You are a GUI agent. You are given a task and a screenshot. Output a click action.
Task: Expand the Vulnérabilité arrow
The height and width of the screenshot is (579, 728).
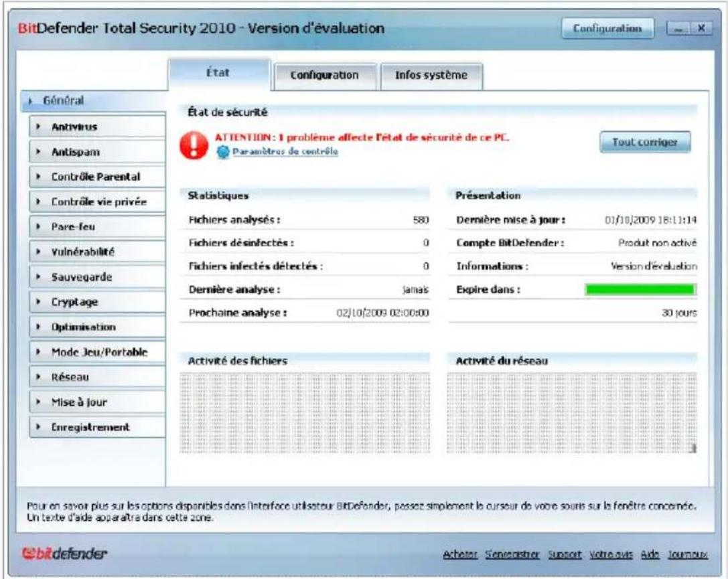tap(39, 252)
